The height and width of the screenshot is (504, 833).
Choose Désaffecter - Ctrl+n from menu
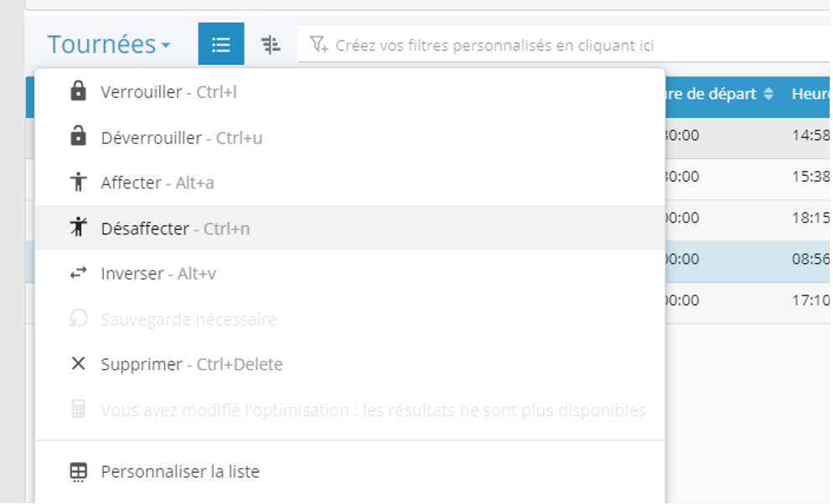pyautogui.click(x=175, y=228)
